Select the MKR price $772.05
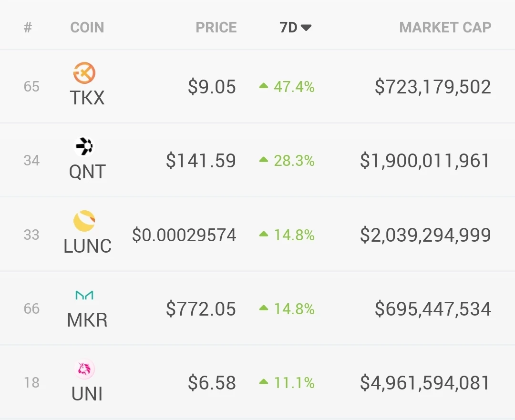Image resolution: width=515 pixels, height=420 pixels. coord(201,308)
